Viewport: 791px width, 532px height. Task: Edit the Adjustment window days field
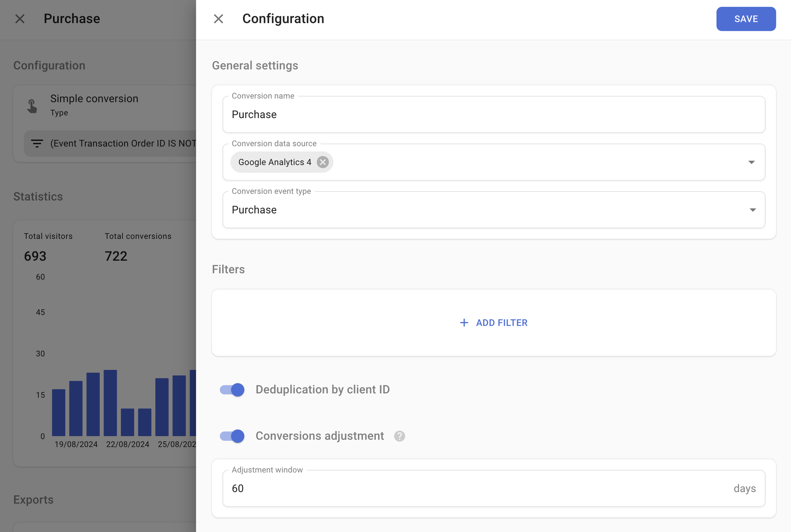click(x=494, y=488)
